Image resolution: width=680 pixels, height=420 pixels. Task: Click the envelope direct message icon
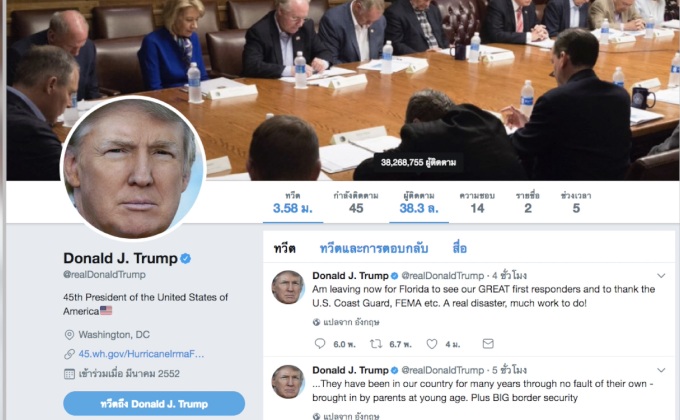click(488, 344)
